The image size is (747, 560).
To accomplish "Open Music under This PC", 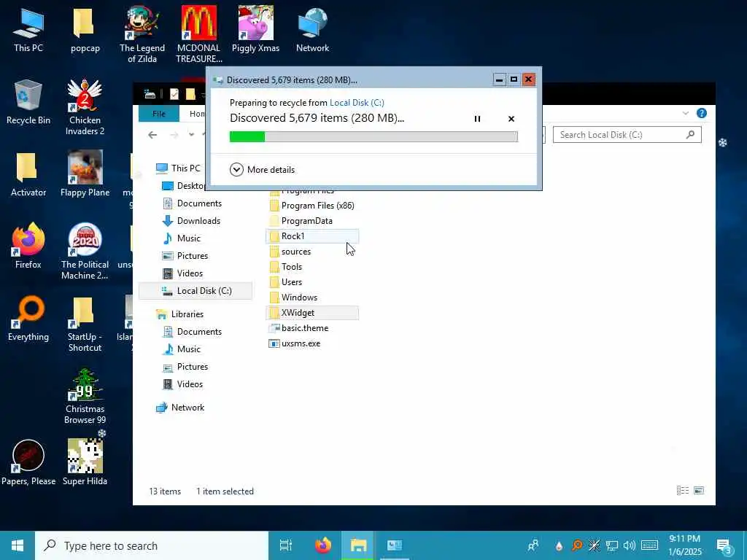I will tap(182, 238).
